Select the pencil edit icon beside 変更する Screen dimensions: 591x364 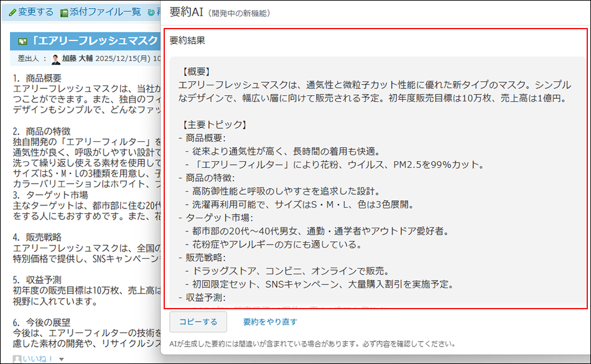click(12, 11)
